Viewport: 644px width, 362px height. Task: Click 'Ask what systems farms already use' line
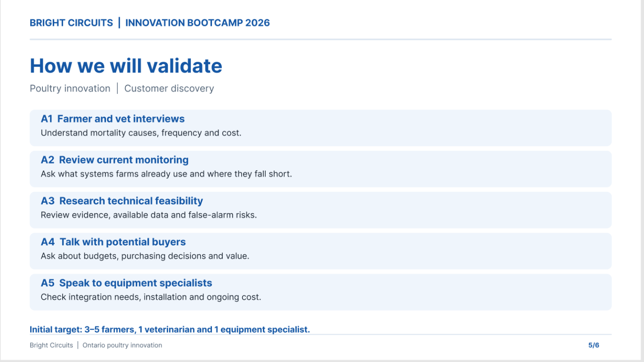click(166, 174)
